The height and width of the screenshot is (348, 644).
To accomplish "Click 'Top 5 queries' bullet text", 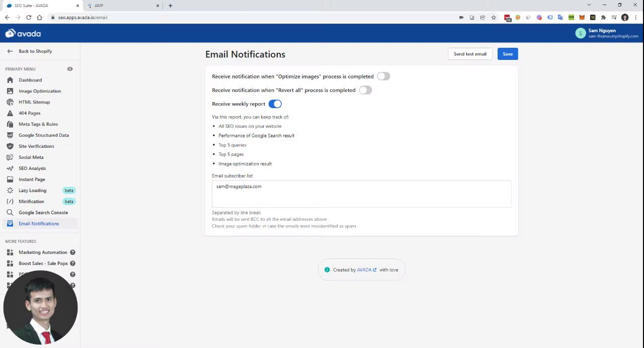I will [x=232, y=145].
